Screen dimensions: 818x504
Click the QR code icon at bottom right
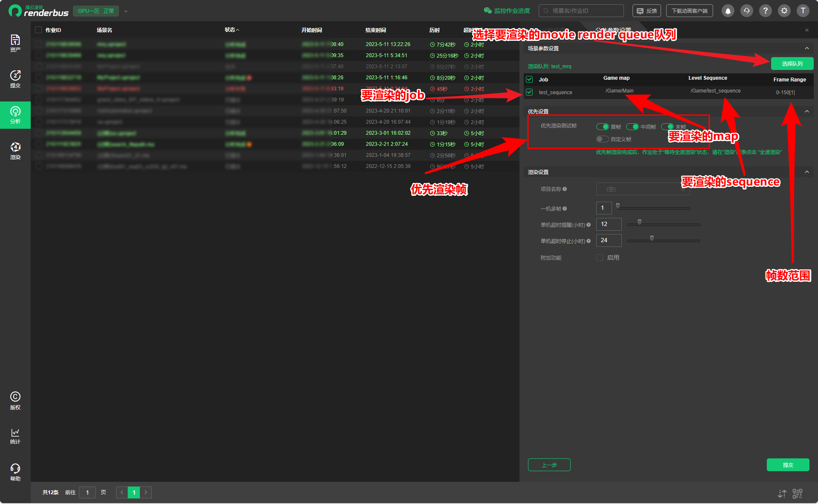click(798, 493)
